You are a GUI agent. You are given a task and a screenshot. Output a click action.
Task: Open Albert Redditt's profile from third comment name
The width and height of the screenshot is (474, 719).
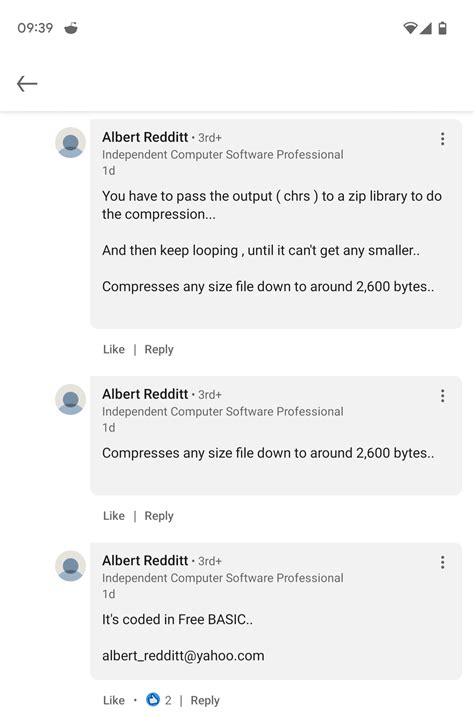145,560
